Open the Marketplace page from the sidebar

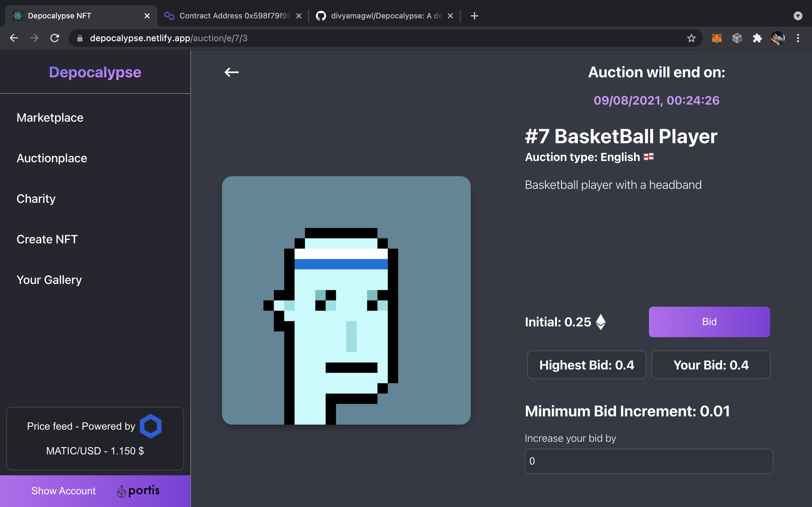click(50, 118)
